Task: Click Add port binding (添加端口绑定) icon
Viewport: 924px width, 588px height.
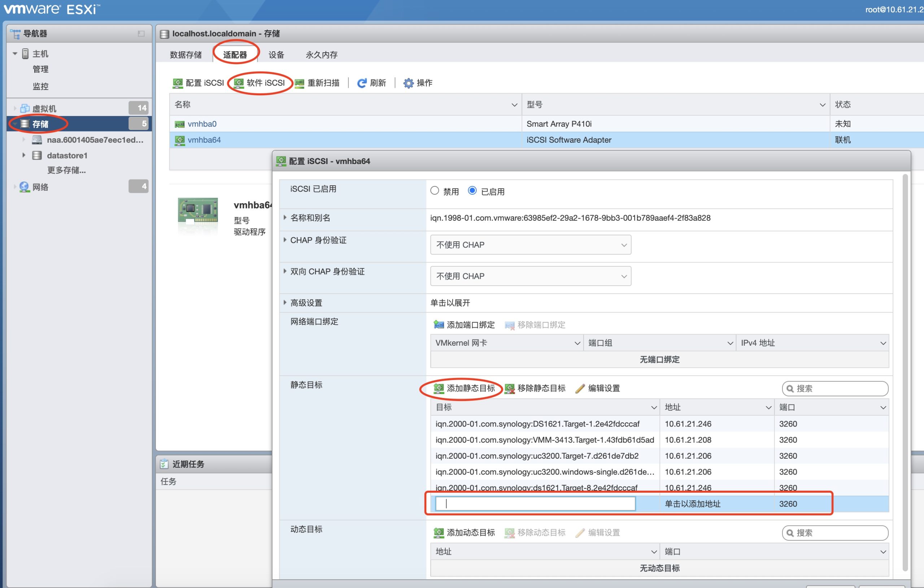Action: click(439, 325)
